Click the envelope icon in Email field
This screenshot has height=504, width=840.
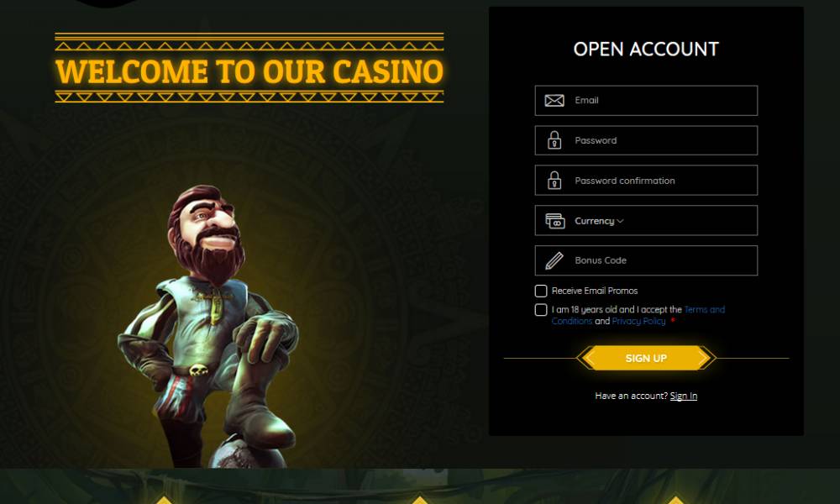point(554,101)
